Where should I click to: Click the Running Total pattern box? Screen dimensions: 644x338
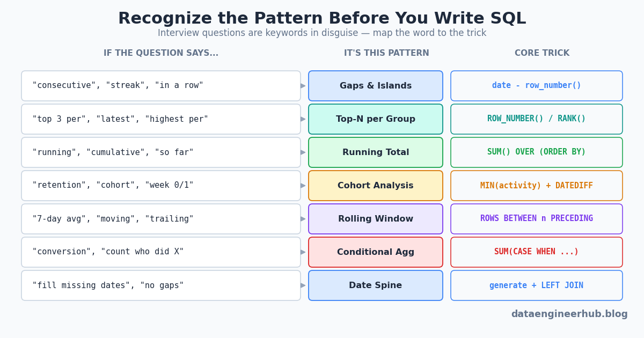tap(376, 152)
